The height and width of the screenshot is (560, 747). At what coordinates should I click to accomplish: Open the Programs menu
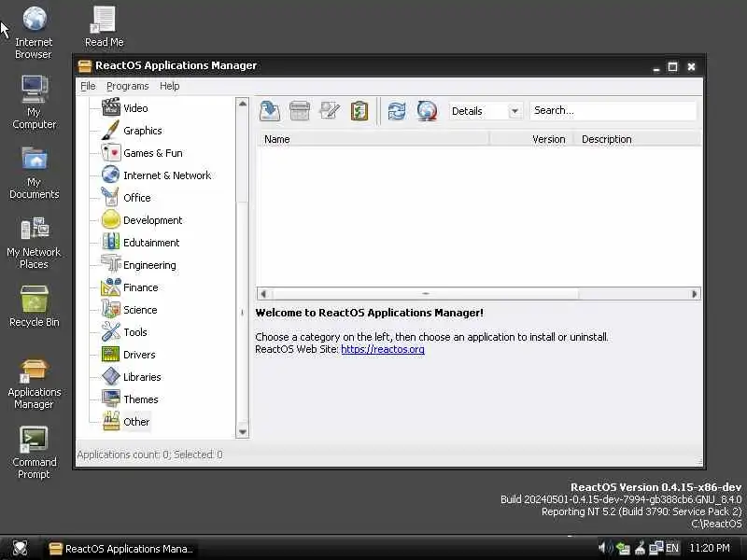(128, 86)
